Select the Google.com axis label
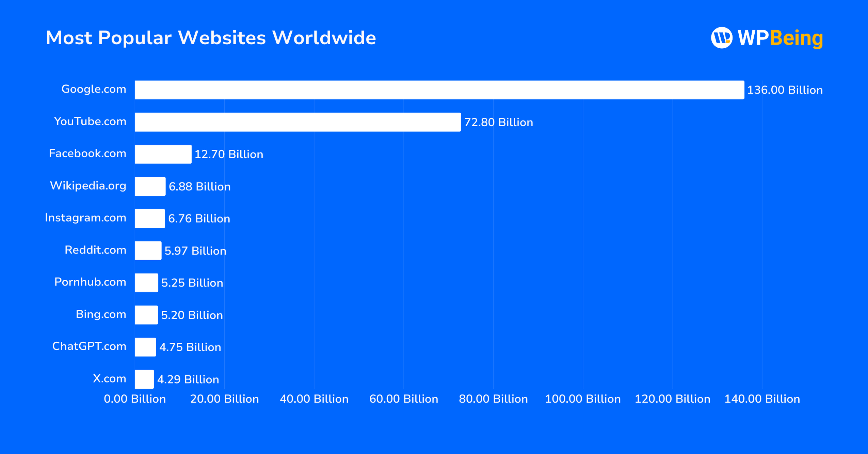 (x=94, y=89)
